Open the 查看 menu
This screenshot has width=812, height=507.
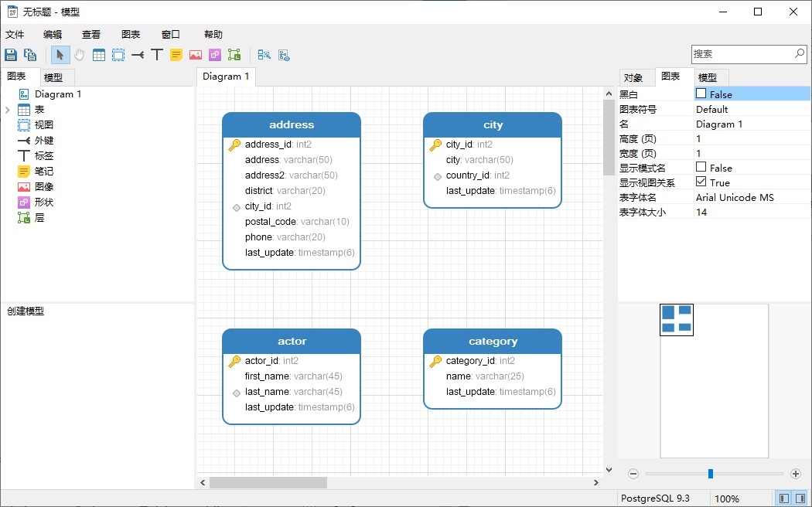tap(91, 34)
